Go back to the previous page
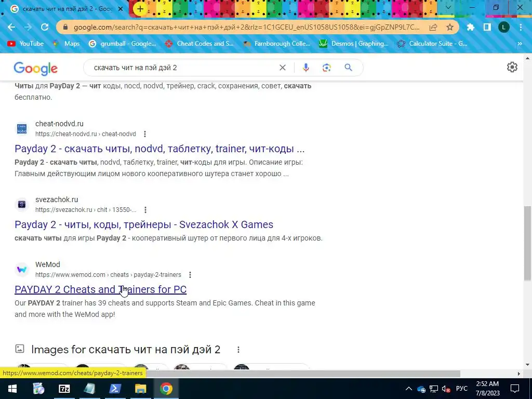532x399 pixels. tap(11, 27)
